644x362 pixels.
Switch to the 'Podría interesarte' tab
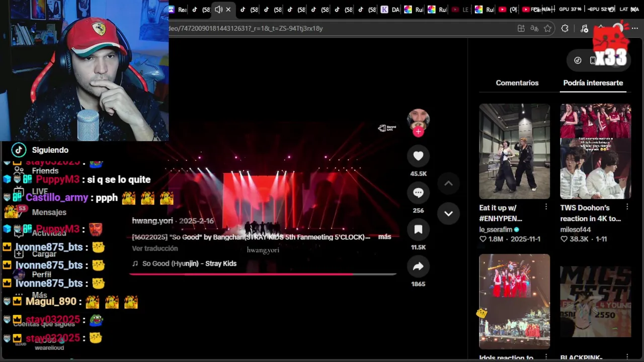(593, 83)
